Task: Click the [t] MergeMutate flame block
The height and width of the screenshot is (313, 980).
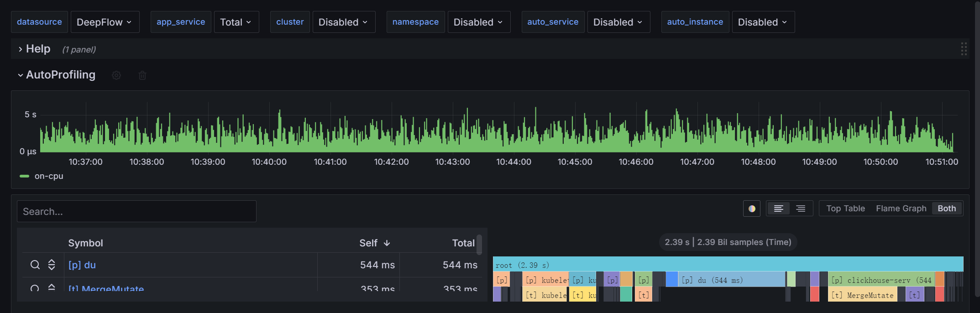Action: [x=863, y=295]
